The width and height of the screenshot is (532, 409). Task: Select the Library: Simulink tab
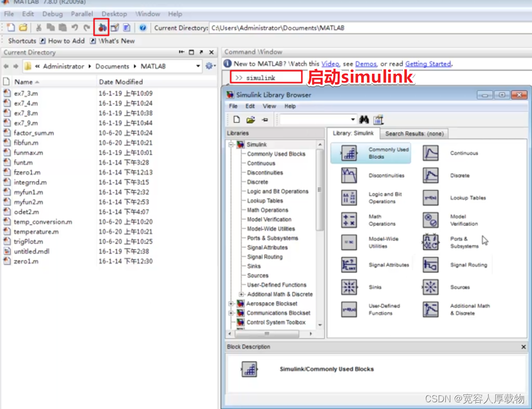point(353,133)
